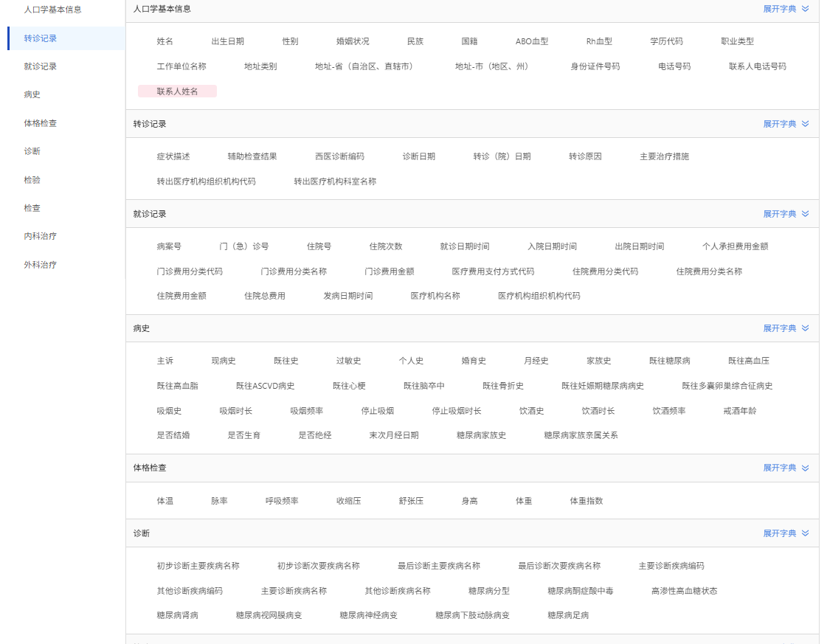The height and width of the screenshot is (644, 827).
Task: Open 内科治疗 in the left sidebar
Action: 41,237
